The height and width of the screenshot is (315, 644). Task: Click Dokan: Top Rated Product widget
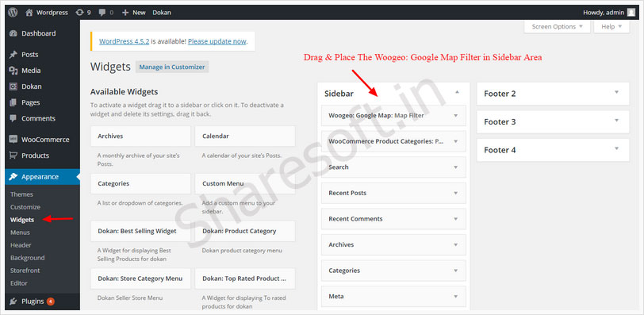(x=245, y=279)
